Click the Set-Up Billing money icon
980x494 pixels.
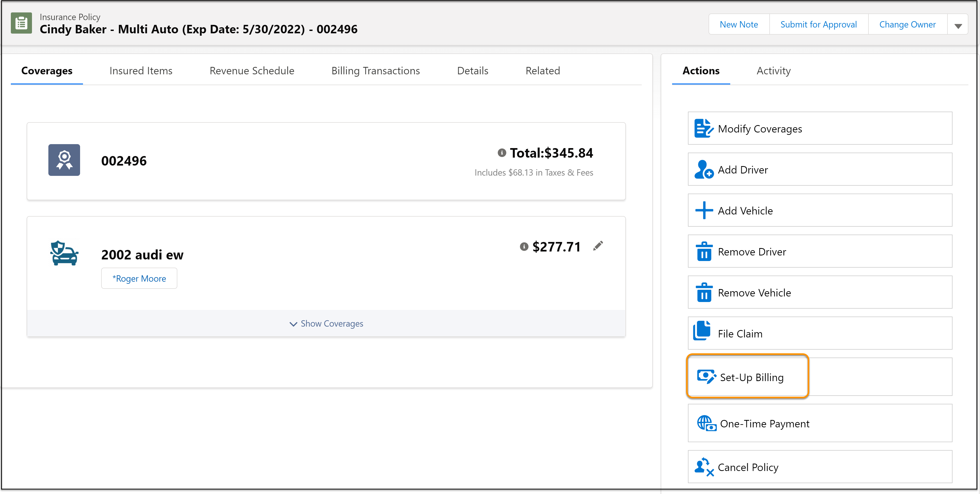pos(706,376)
